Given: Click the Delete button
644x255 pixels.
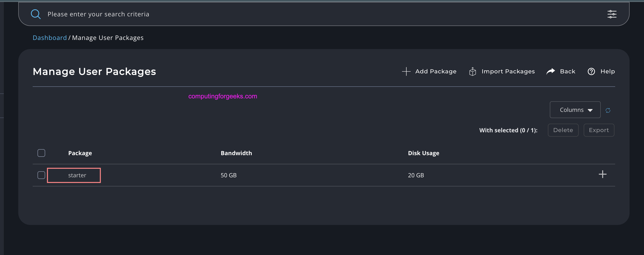Looking at the screenshot, I should coord(563,130).
